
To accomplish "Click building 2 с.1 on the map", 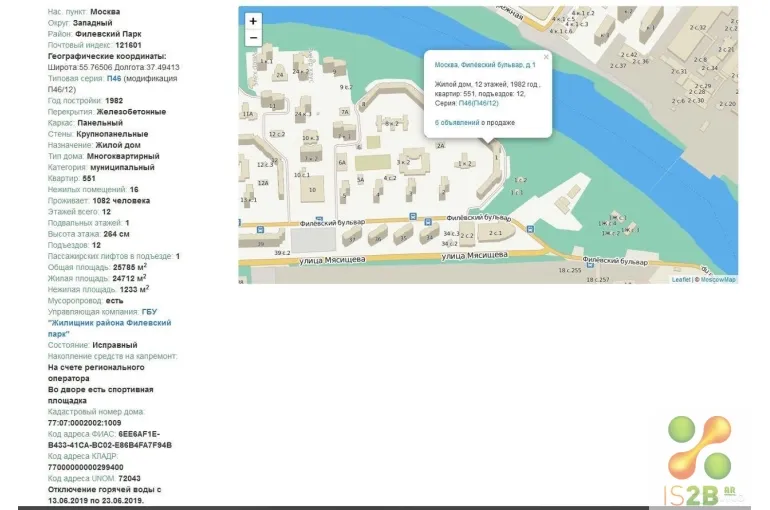I will click(x=495, y=233).
